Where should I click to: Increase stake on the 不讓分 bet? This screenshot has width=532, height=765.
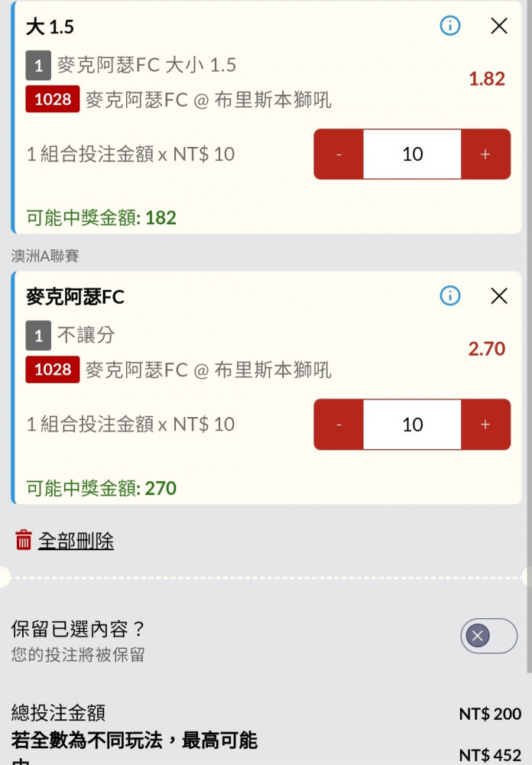pos(485,425)
